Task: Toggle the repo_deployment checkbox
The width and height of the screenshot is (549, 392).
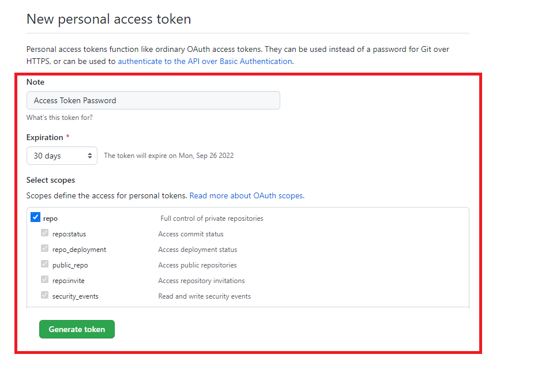Action: pos(44,248)
